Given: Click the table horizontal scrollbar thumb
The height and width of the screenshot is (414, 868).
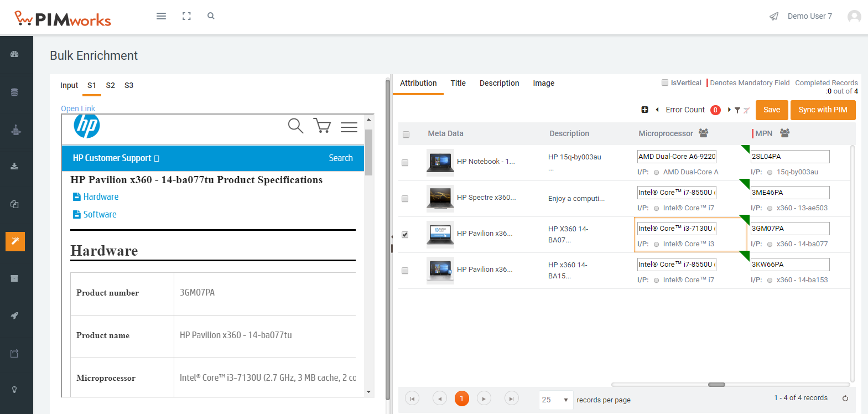Looking at the screenshot, I should [716, 385].
